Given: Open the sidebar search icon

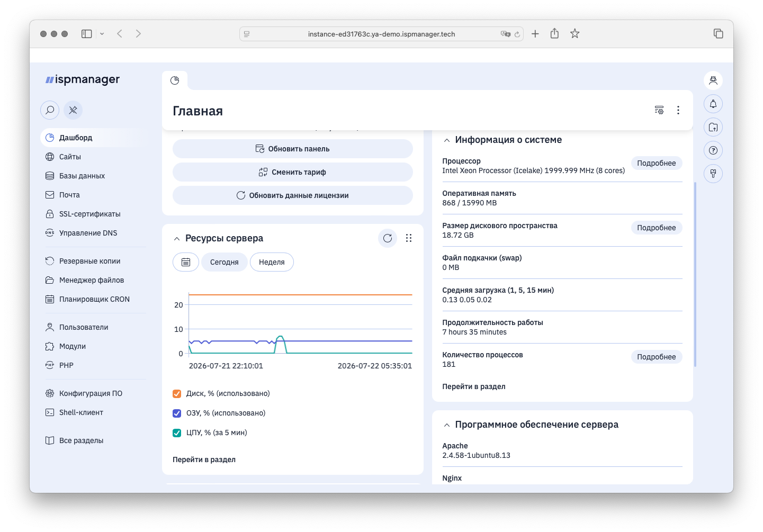Looking at the screenshot, I should pos(50,110).
